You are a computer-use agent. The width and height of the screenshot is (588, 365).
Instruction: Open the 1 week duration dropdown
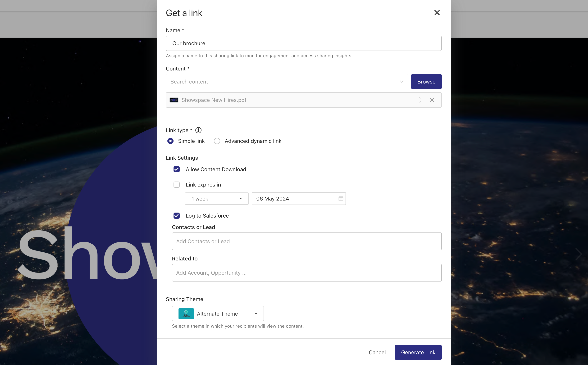[x=217, y=198]
